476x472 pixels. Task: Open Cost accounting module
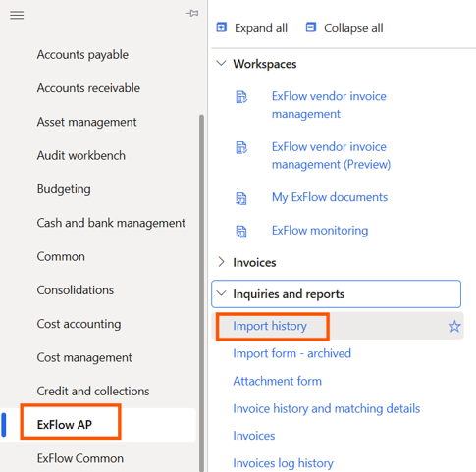click(79, 324)
